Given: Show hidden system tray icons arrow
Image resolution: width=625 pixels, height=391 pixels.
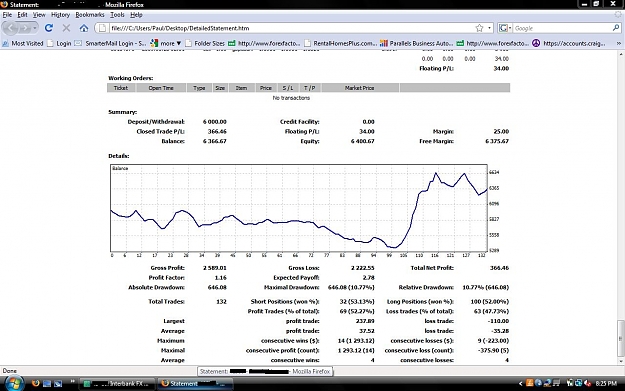Looking at the screenshot, I should 521,383.
